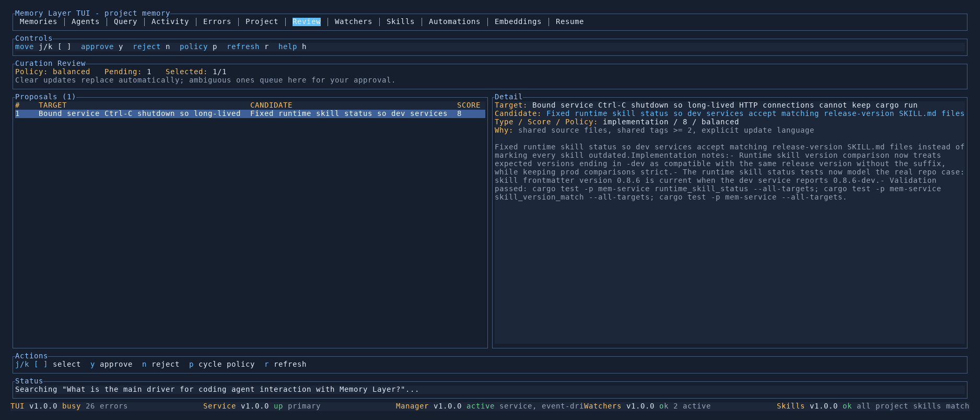Open the Automations tab
This screenshot has height=420, width=980.
pyautogui.click(x=454, y=21)
